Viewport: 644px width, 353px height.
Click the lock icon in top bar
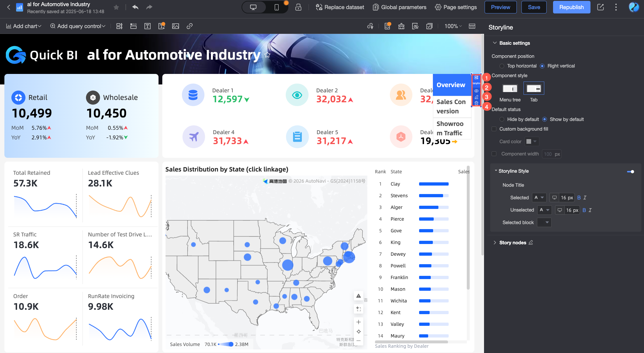click(x=298, y=7)
